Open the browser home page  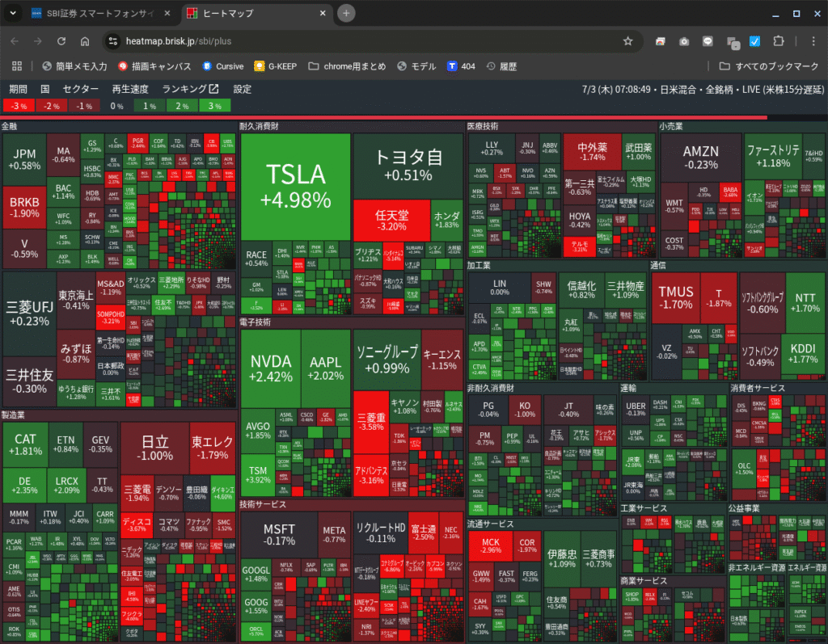(84, 41)
